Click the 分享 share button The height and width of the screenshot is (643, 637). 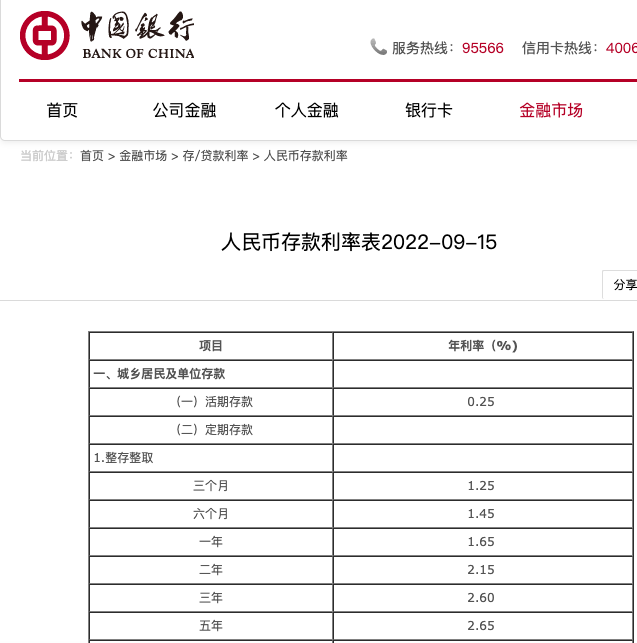pos(620,285)
